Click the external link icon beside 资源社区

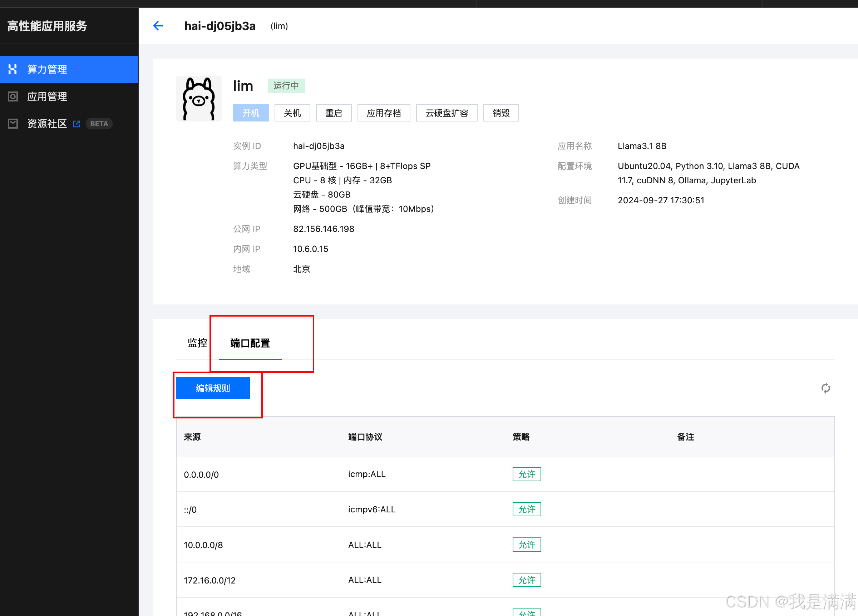(77, 124)
